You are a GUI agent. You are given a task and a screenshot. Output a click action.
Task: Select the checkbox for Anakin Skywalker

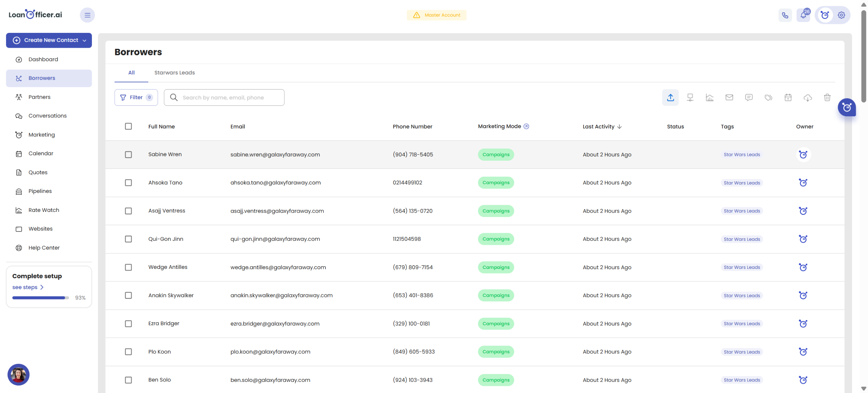pyautogui.click(x=128, y=295)
